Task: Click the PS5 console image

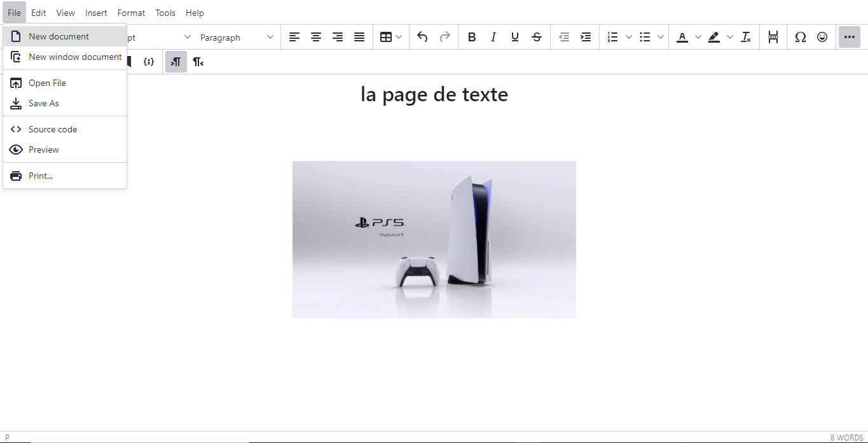Action: [434, 239]
